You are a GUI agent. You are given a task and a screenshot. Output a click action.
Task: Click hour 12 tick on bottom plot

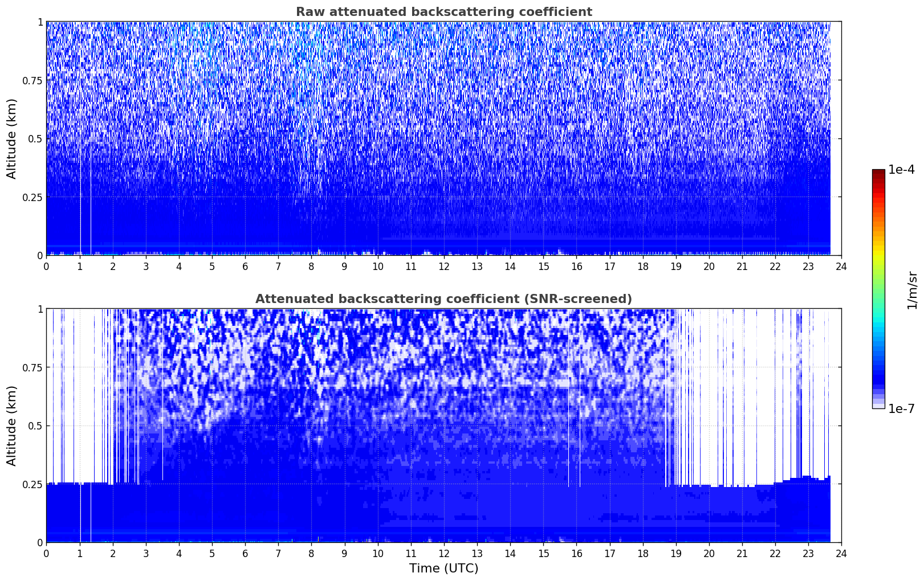[443, 553]
